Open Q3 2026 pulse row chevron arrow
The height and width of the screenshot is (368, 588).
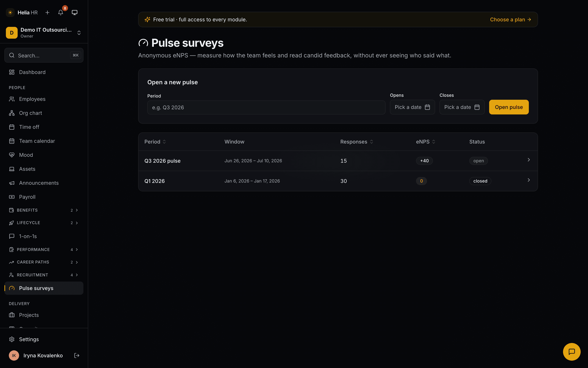[x=528, y=160]
